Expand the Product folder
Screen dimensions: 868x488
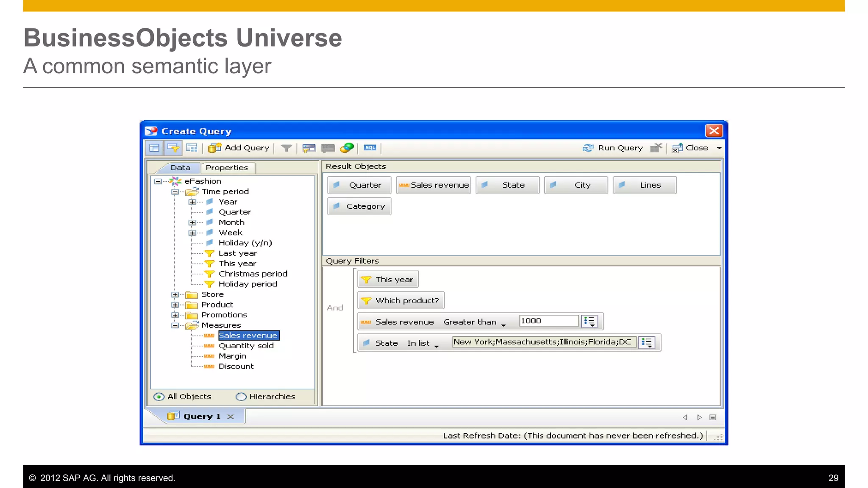pyautogui.click(x=175, y=305)
